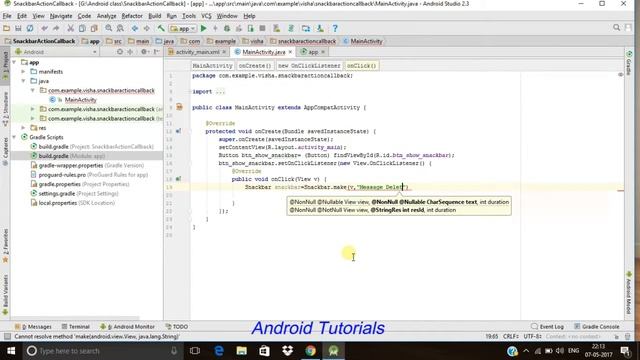Screen dimensions: 640x360
Task: Click the Undo arrow in toolbar
Action: pos(44,28)
